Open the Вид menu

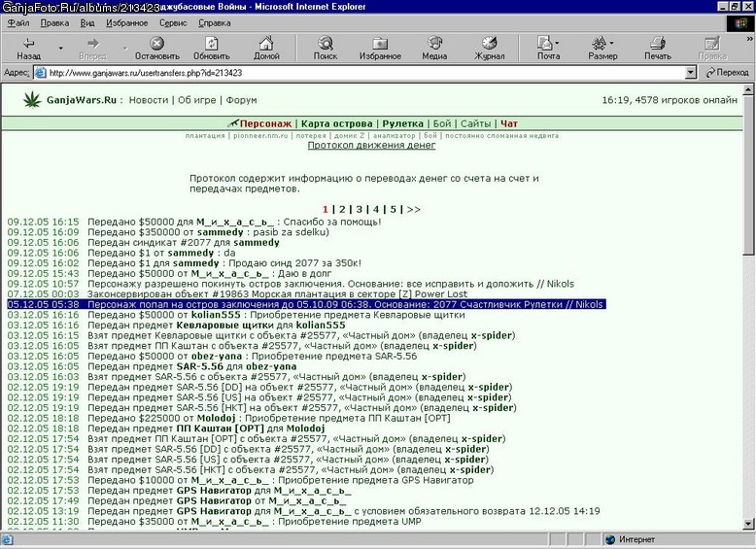click(87, 23)
